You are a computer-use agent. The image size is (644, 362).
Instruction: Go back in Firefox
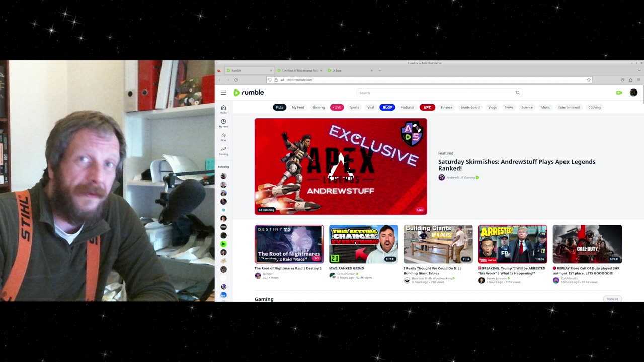219,80
